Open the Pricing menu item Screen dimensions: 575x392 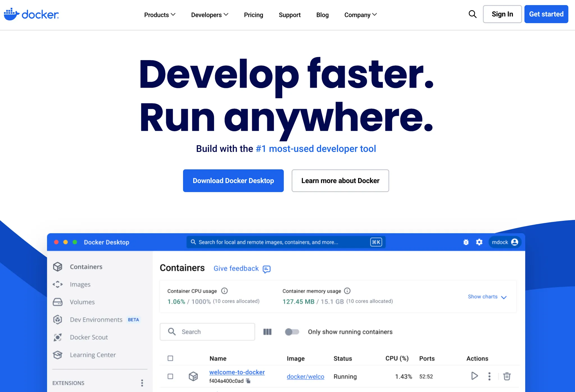click(253, 15)
